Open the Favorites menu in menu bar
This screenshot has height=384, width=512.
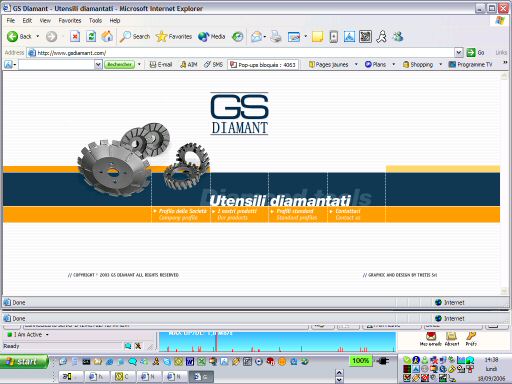tap(70, 21)
